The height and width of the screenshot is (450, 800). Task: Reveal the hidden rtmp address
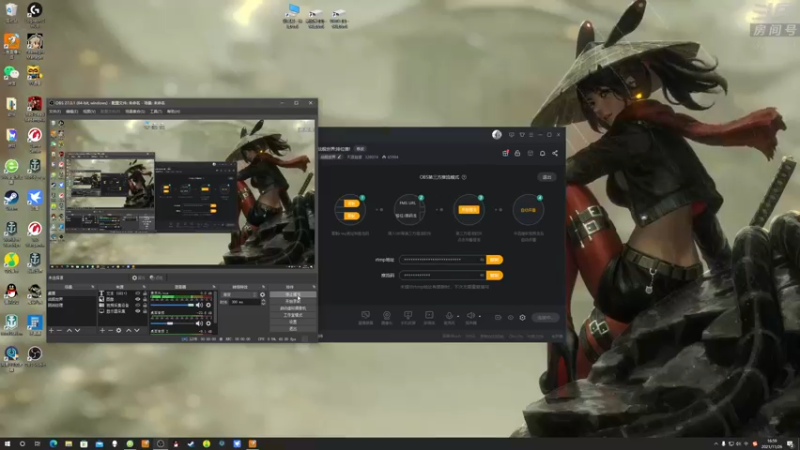pos(481,260)
